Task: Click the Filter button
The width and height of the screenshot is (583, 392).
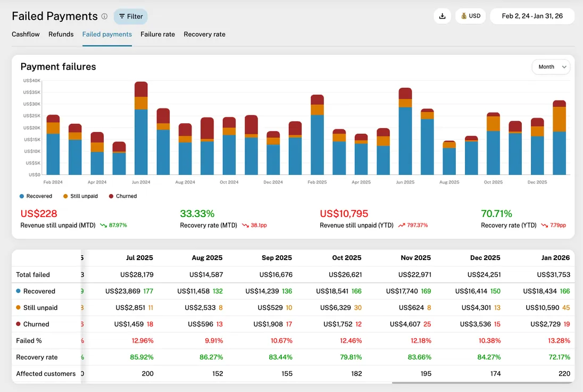Action: 130,16
